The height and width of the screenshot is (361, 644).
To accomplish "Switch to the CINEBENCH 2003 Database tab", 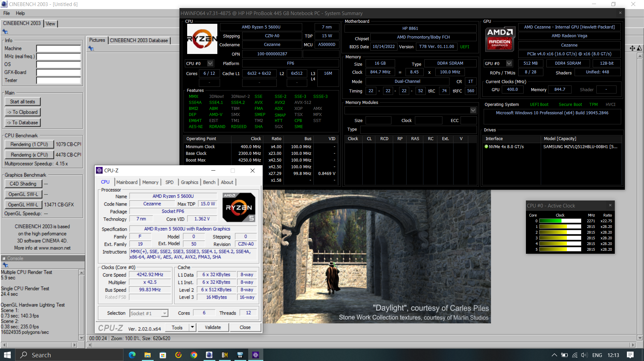I will pyautogui.click(x=139, y=40).
